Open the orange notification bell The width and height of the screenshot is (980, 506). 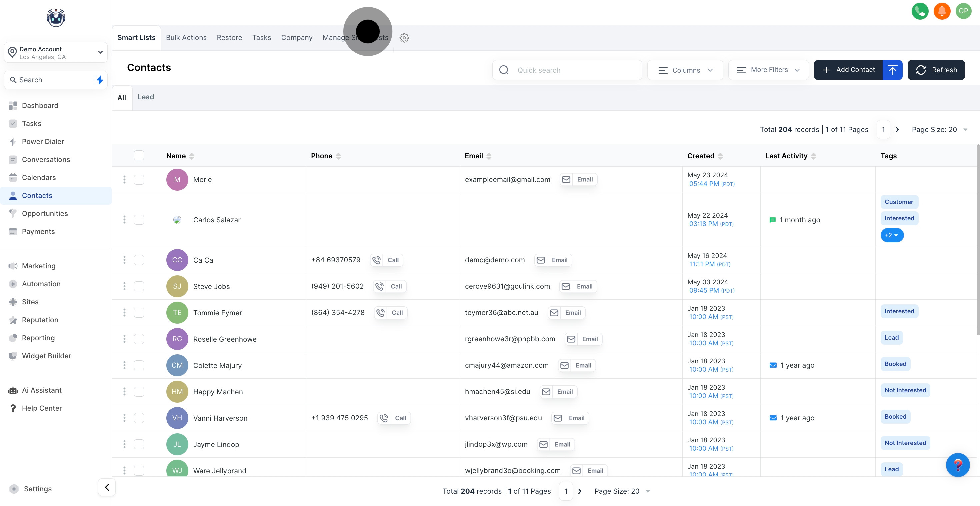coord(942,11)
